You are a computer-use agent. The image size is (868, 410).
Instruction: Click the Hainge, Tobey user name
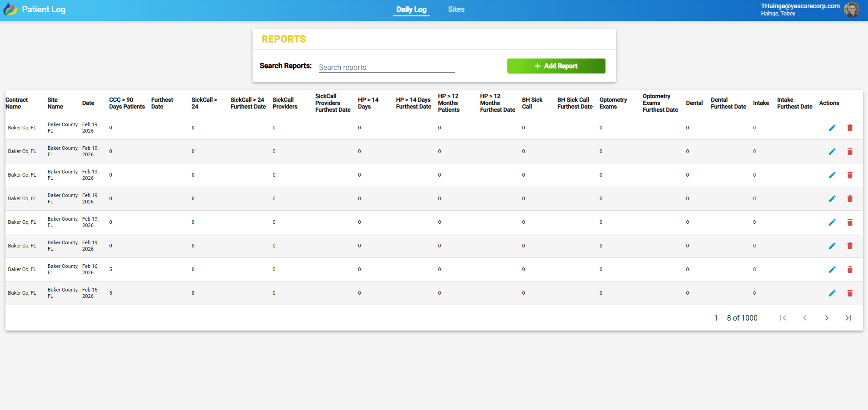pos(778,14)
